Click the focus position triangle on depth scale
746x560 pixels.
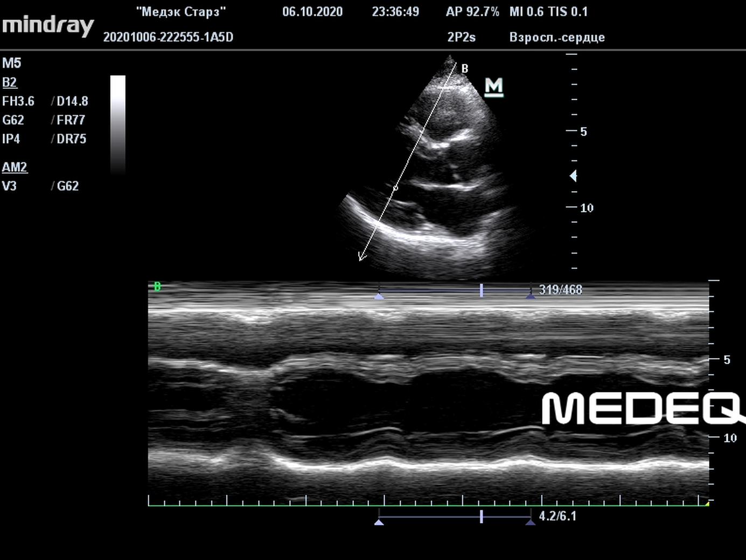(x=574, y=176)
